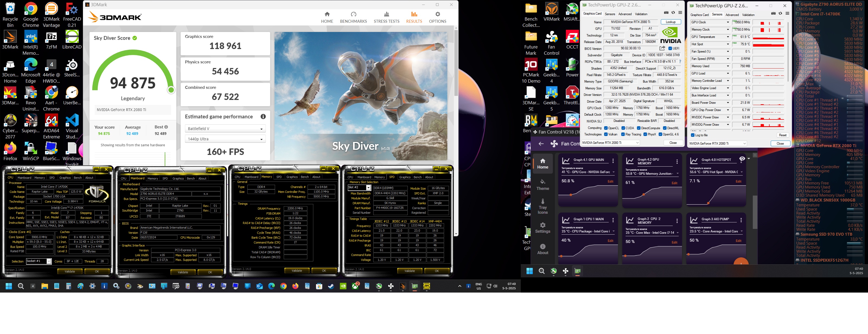This screenshot has height=334, width=868.
Task: Toggle the Vulkan checkbox
Action: (606, 134)
